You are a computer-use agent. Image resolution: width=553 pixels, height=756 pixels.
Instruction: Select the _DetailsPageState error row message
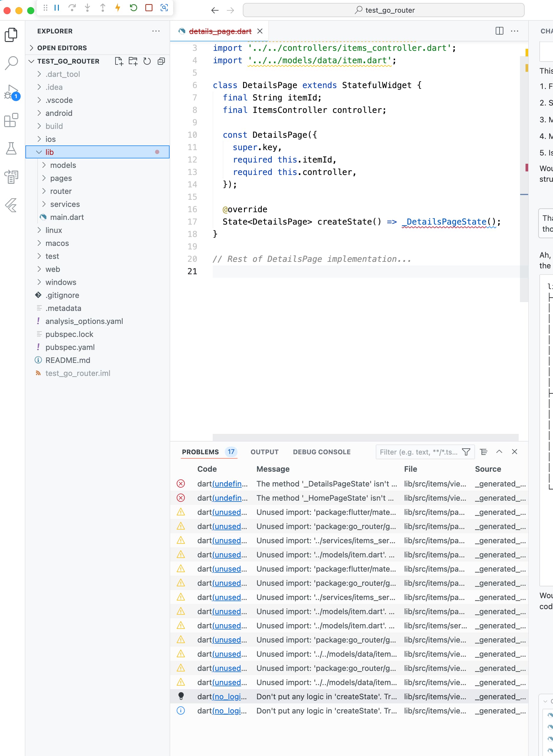[326, 484]
